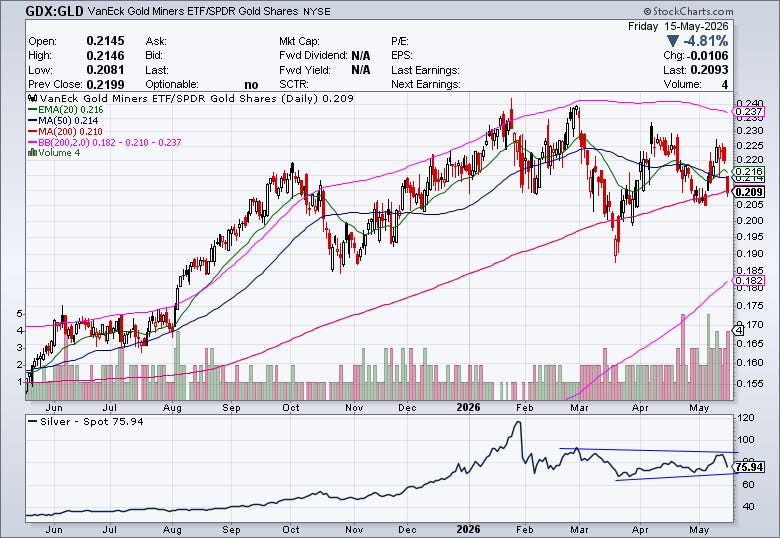This screenshot has width=780, height=538.
Task: Click the Mkt Cap label
Action: pos(299,41)
